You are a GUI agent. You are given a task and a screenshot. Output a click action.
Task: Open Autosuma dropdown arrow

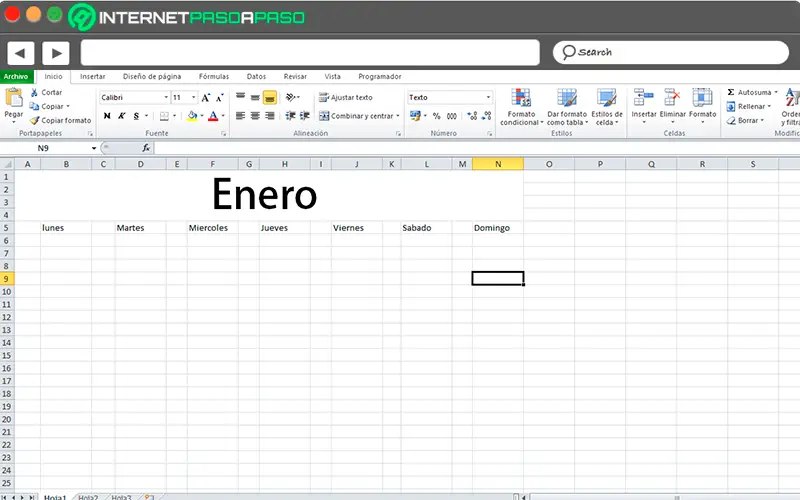(x=776, y=92)
